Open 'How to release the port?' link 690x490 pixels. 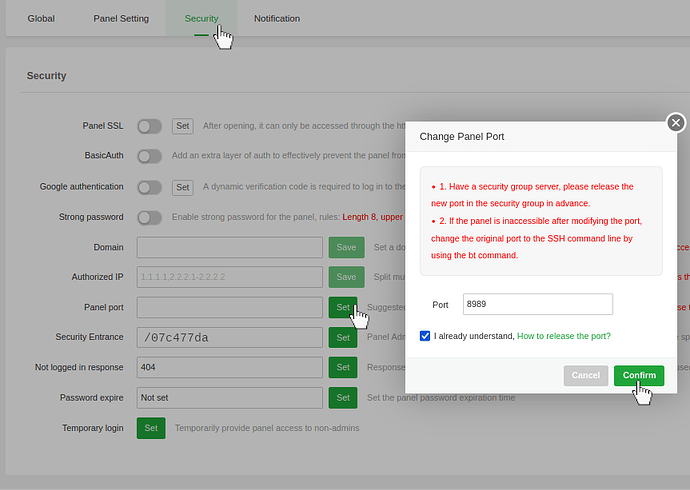coord(563,336)
